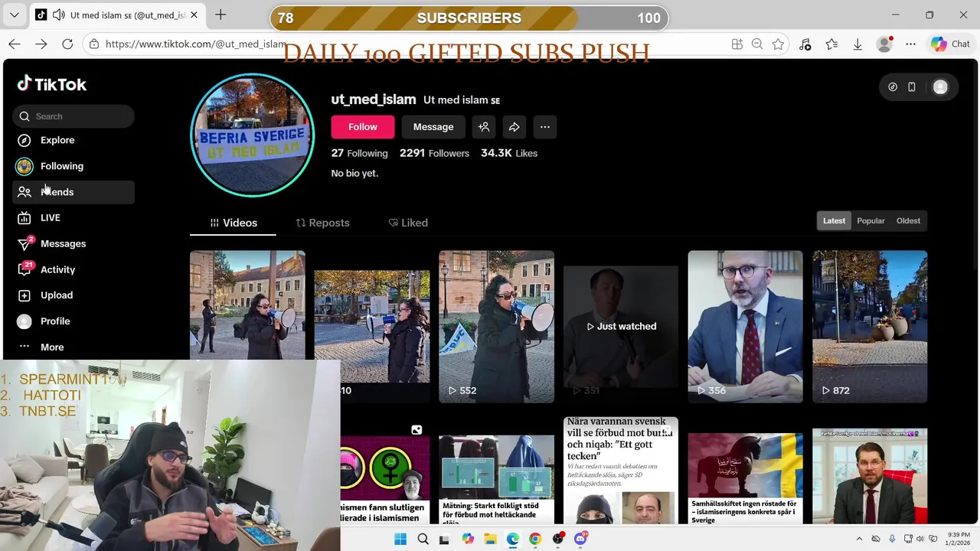The width and height of the screenshot is (980, 551).
Task: Open the Windows Start menu
Action: [400, 539]
